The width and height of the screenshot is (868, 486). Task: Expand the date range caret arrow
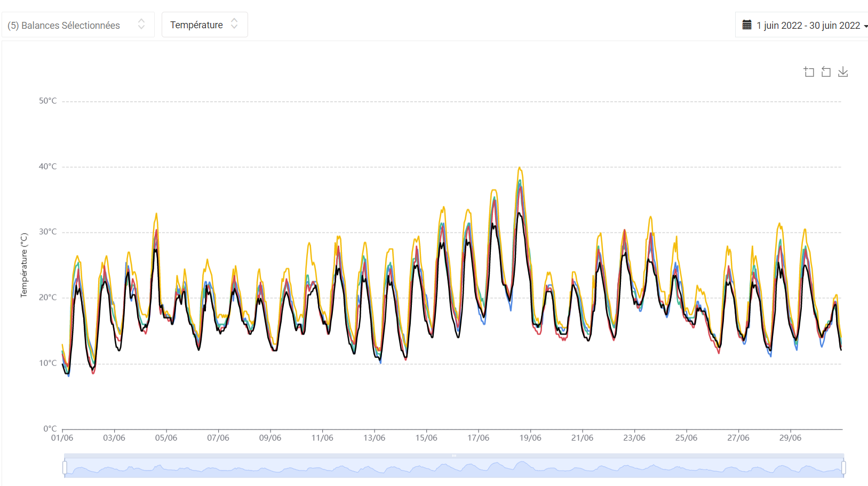coord(865,26)
